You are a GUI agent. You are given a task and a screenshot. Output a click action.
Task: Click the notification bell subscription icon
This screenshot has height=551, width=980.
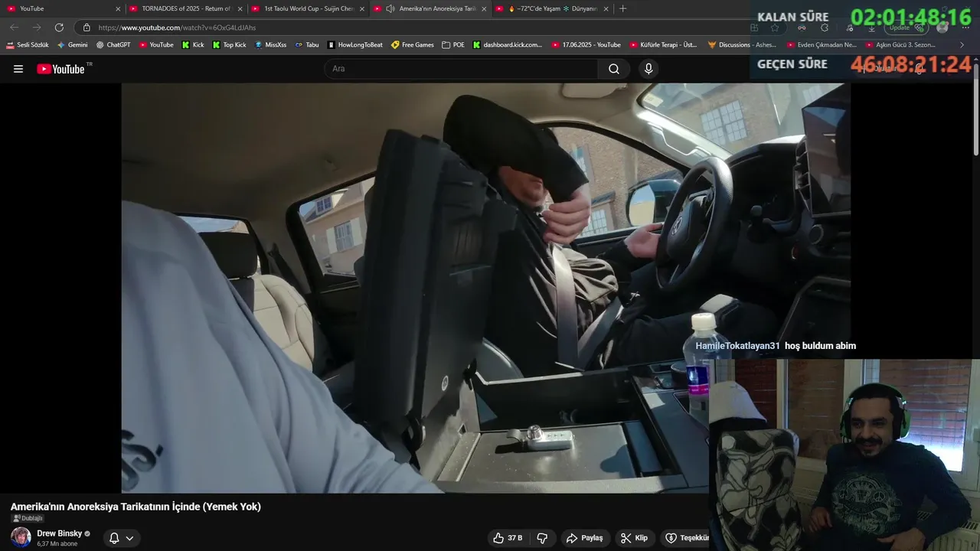(114, 538)
